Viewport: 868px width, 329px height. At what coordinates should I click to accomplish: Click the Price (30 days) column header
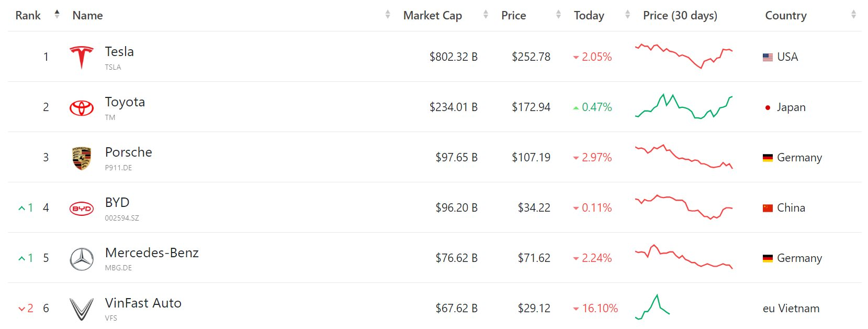[680, 16]
